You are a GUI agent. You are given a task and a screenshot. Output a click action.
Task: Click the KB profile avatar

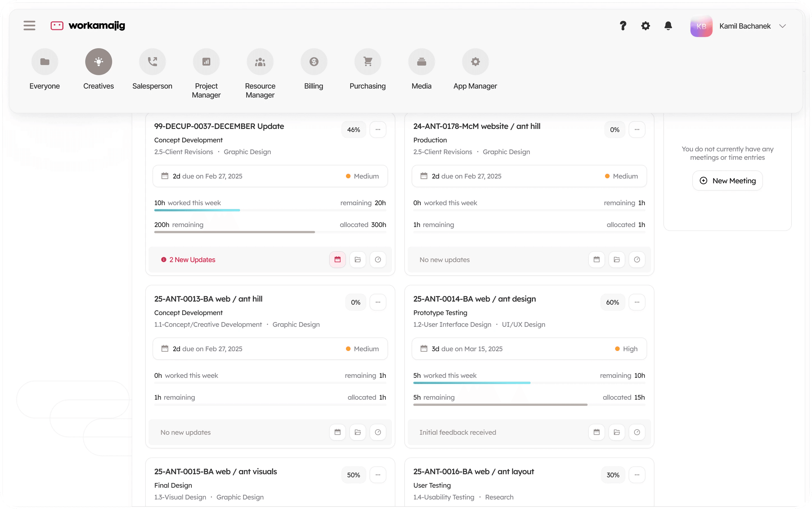pos(701,26)
